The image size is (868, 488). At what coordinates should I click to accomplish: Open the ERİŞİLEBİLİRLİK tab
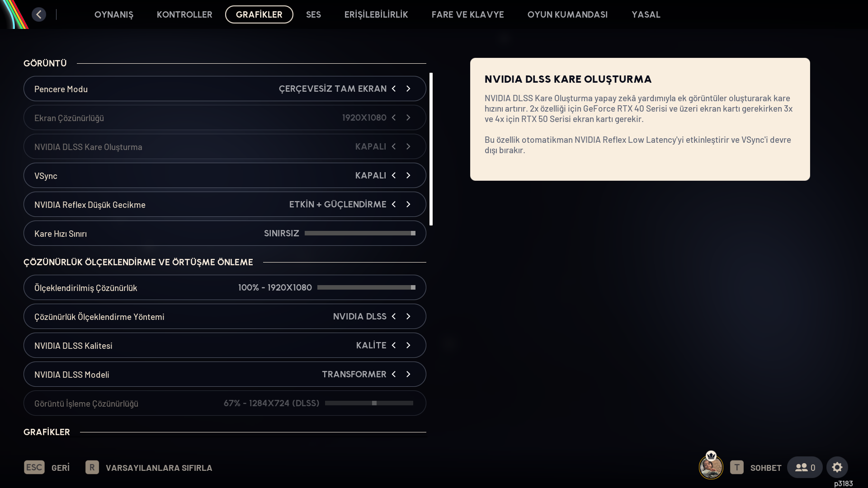pos(376,14)
